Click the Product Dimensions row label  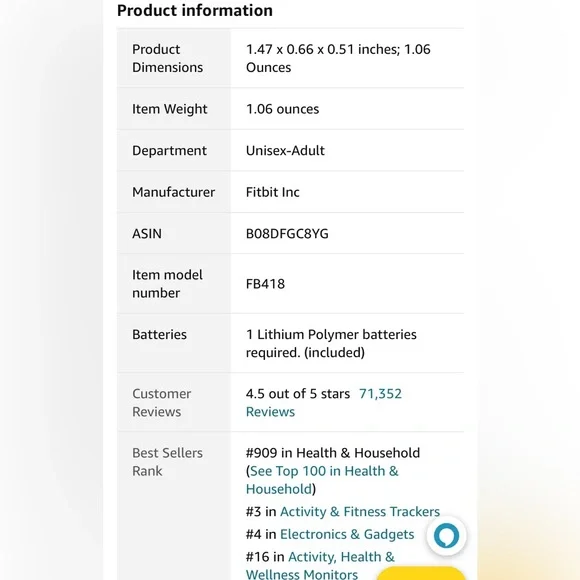pos(168,58)
